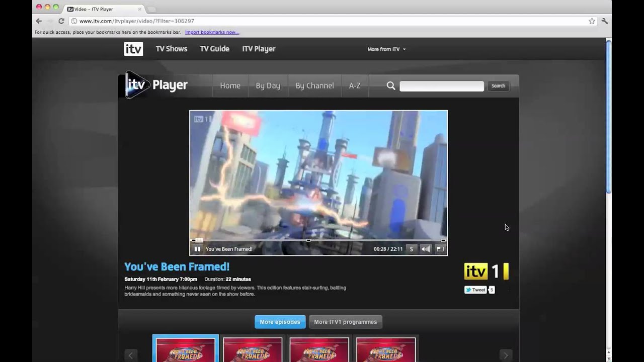644x362 pixels.
Task: Open the ITV Player logo home link
Action: coord(156,85)
